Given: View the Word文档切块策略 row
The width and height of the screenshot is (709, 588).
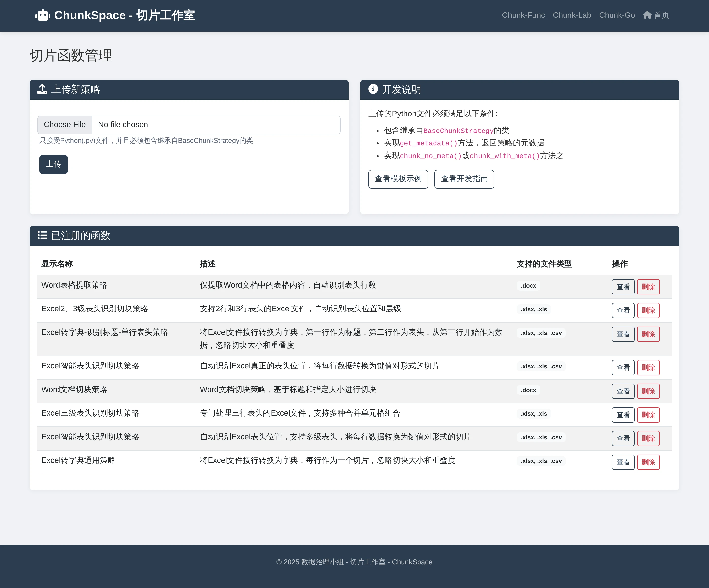Looking at the screenshot, I should coord(623,391).
